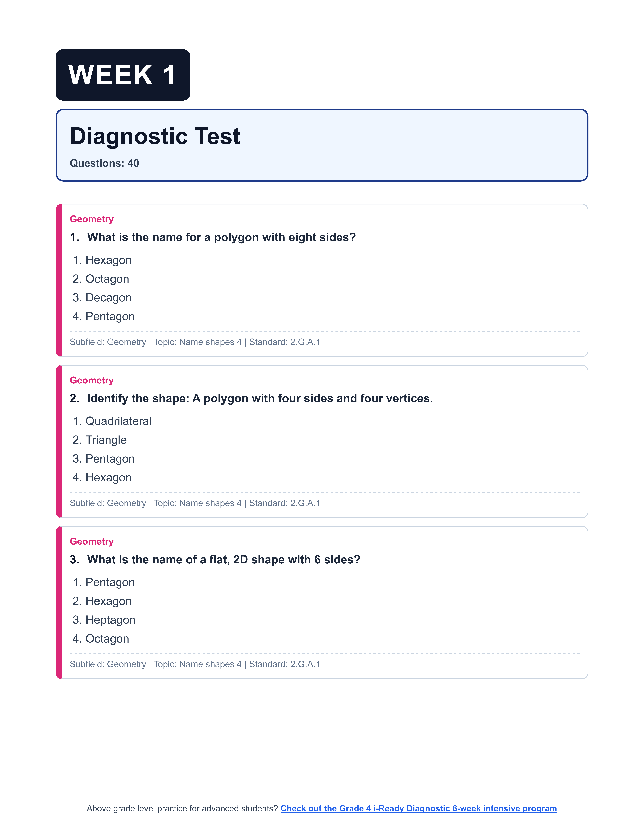
Task: Click the Diagnostic Test heading
Action: (155, 136)
